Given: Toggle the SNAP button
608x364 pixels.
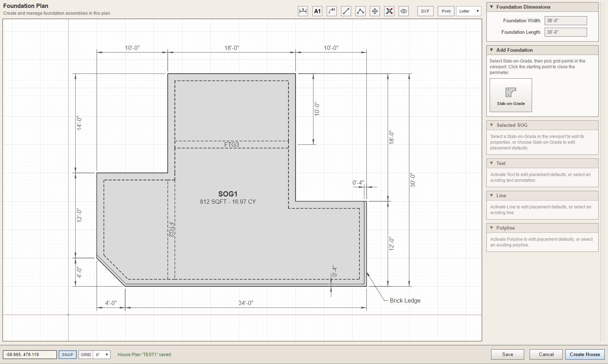Looking at the screenshot, I should coord(67,355).
